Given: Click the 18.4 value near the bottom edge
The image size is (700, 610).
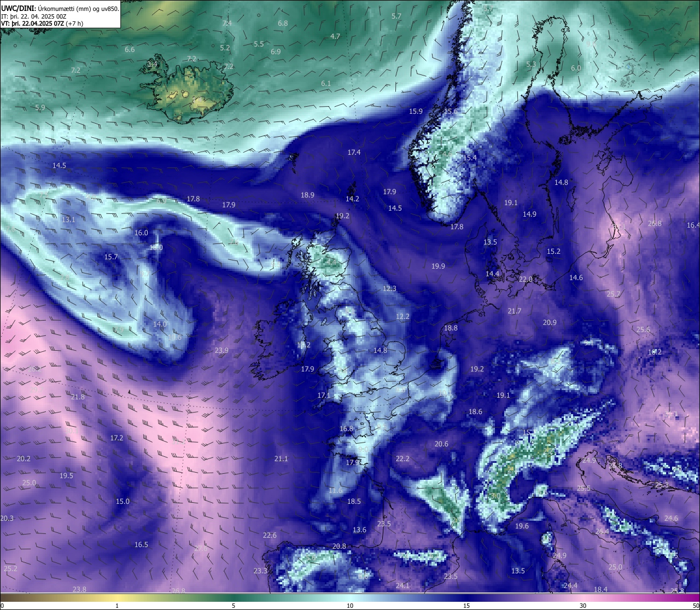Looking at the screenshot, I should (600, 590).
